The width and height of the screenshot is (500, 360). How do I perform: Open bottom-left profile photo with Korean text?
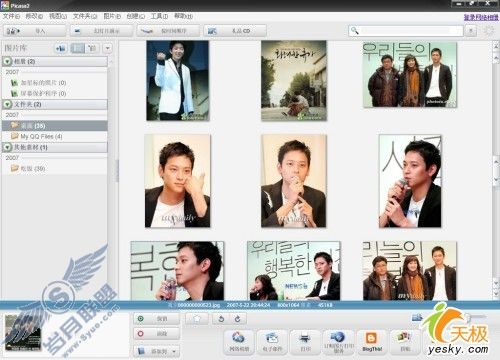point(177,271)
